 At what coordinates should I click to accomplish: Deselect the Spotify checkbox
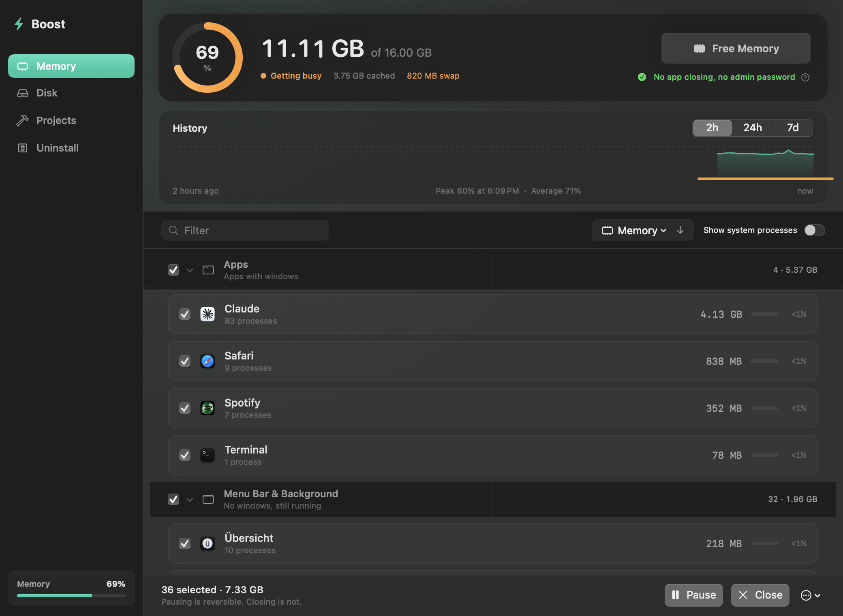click(185, 408)
